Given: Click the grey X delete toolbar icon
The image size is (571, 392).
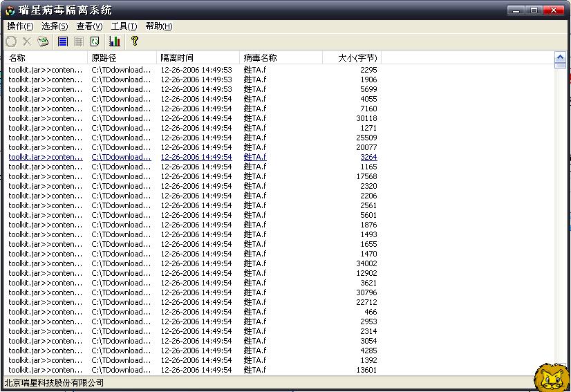Looking at the screenshot, I should [26, 41].
